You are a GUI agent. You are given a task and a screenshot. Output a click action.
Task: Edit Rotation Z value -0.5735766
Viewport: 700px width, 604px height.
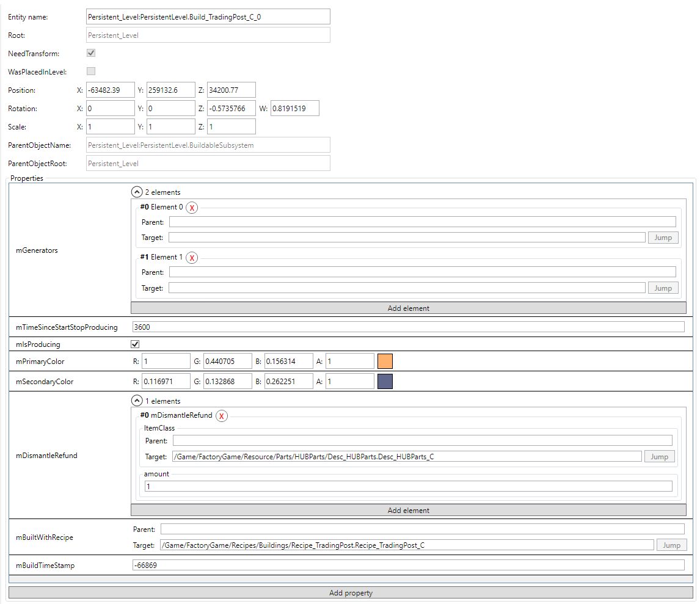(232, 108)
